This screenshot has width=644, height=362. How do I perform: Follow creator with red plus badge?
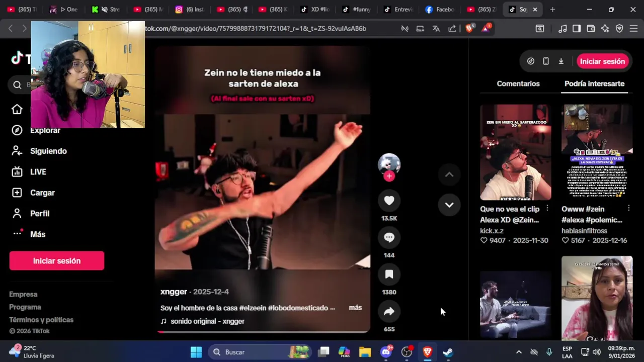pos(389,176)
